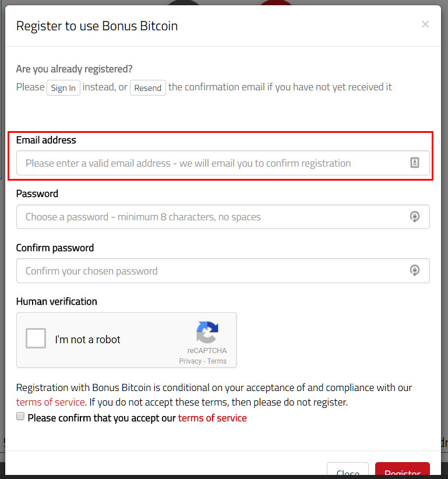Focus the Email address input field
Viewport: 448px width, 479px height.
(x=223, y=163)
